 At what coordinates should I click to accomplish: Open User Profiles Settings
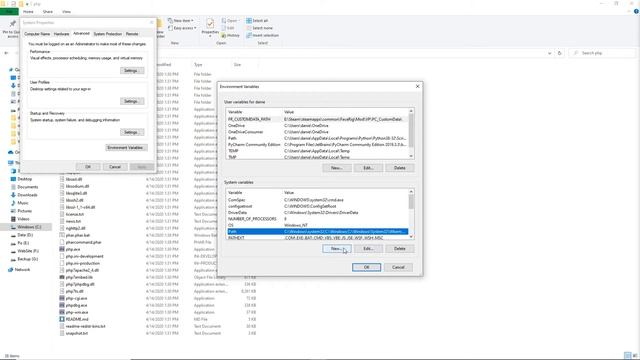click(x=131, y=101)
